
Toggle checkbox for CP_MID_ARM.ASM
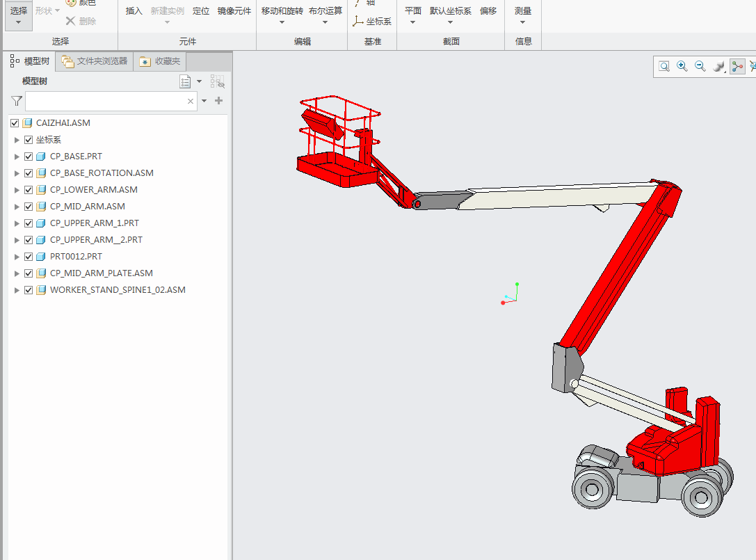point(29,207)
